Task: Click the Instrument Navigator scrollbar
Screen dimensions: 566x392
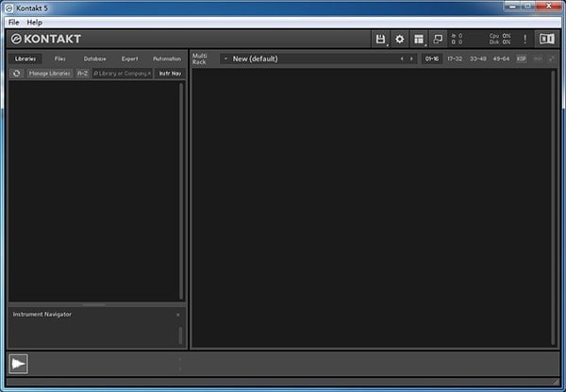Action: [x=180, y=335]
